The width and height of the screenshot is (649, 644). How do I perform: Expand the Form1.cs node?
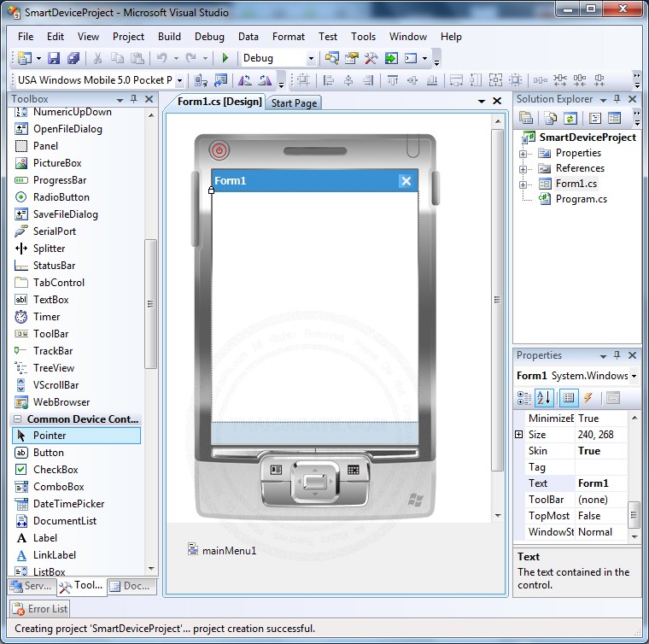[523, 184]
